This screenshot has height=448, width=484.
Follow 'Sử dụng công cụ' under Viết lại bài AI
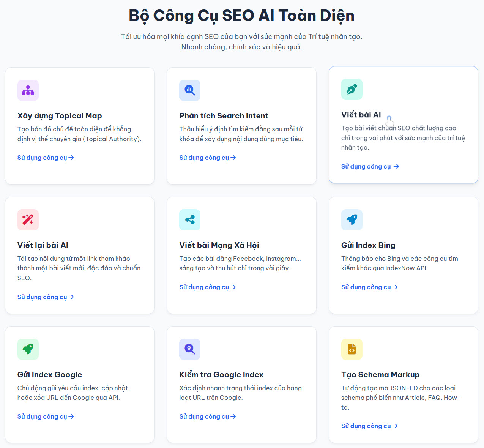(46, 297)
